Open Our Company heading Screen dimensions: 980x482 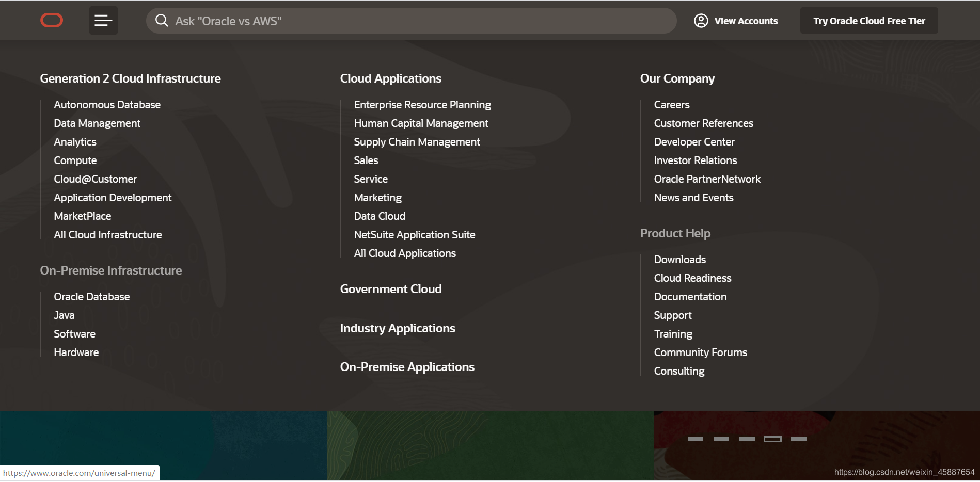click(677, 78)
